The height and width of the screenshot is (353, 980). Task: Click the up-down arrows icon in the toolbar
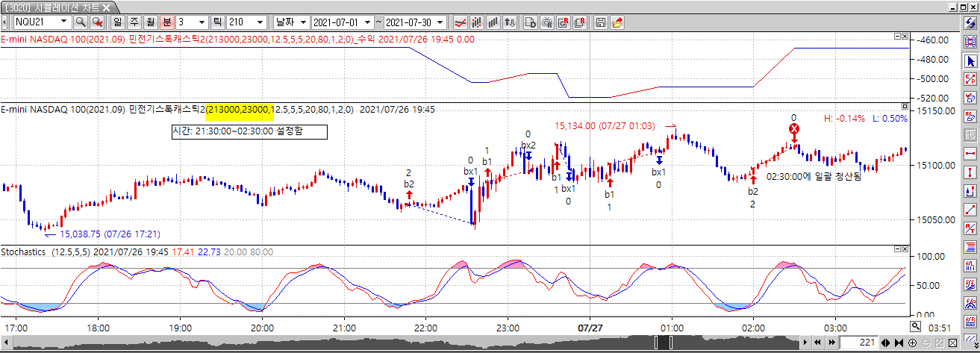click(511, 22)
